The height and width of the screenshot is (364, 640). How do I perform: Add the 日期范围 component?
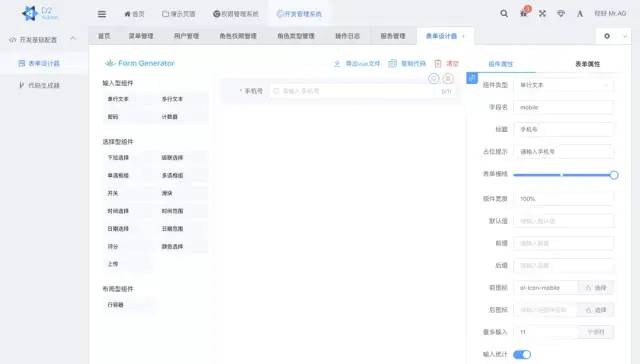click(182, 229)
